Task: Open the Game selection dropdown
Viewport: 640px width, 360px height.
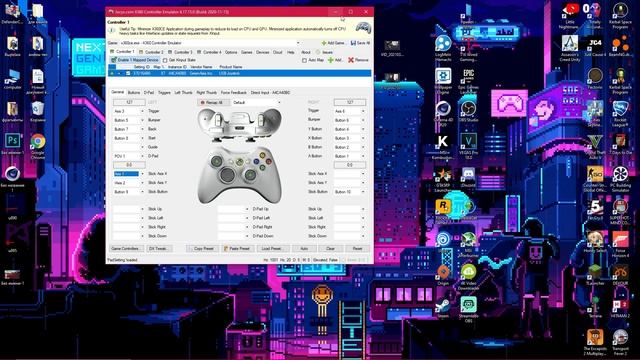Action: pos(298,43)
